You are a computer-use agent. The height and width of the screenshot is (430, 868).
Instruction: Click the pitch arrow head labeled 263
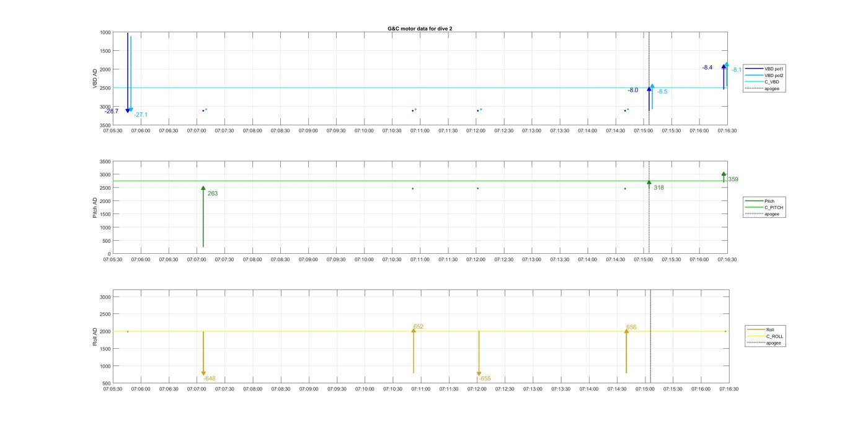click(x=203, y=188)
